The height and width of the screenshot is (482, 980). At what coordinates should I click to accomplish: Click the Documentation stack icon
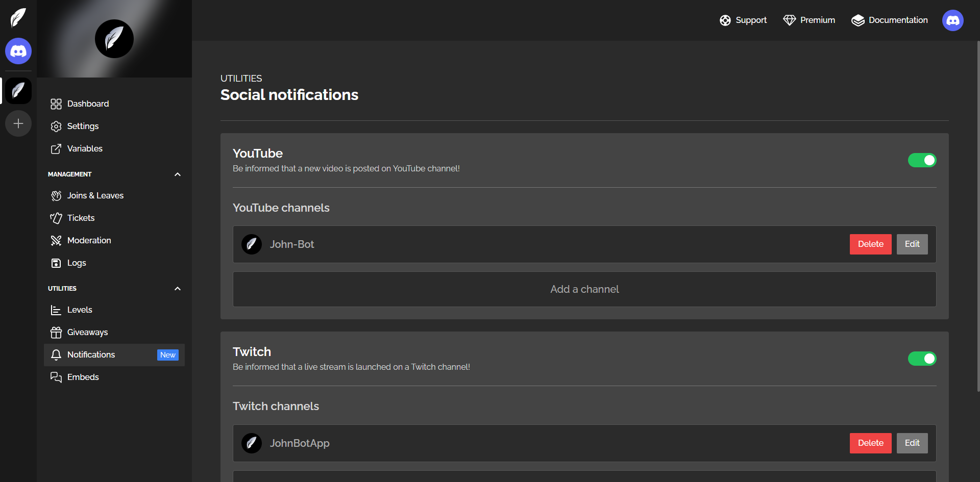click(x=857, y=20)
